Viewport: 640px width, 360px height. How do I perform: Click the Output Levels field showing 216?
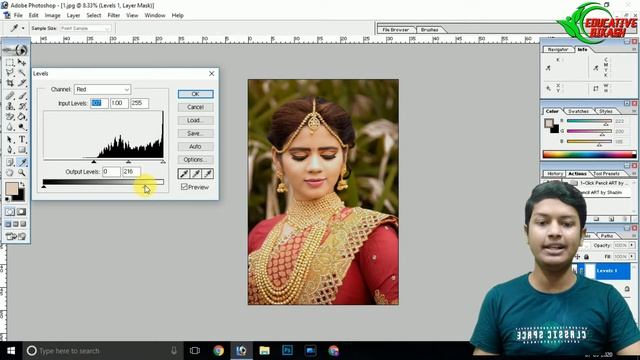coord(131,172)
